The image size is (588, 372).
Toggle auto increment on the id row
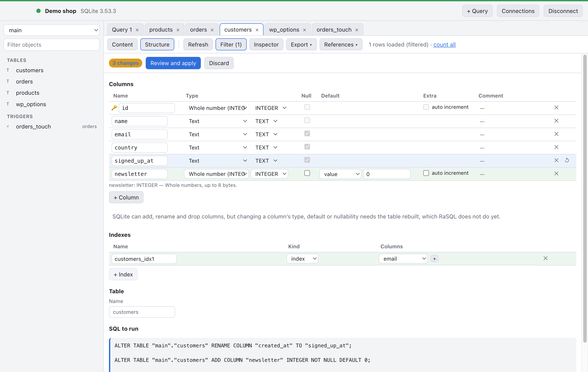coord(426,107)
